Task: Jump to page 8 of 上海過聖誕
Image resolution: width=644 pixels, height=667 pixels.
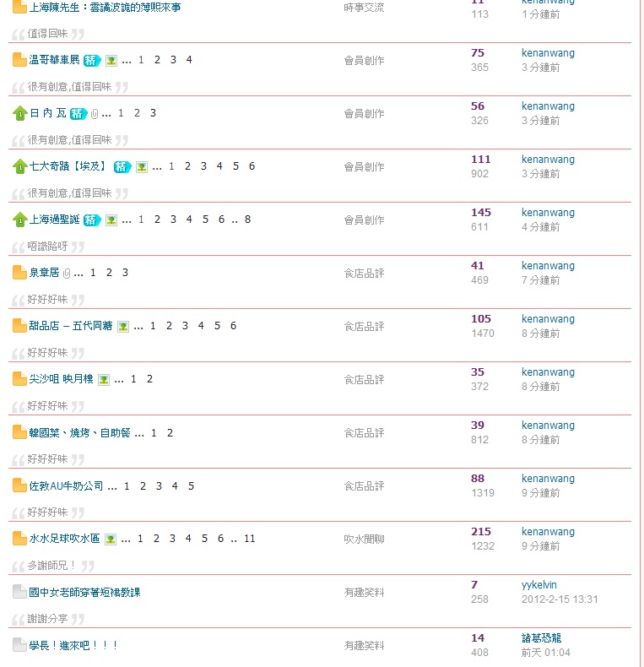Action: pos(247,220)
